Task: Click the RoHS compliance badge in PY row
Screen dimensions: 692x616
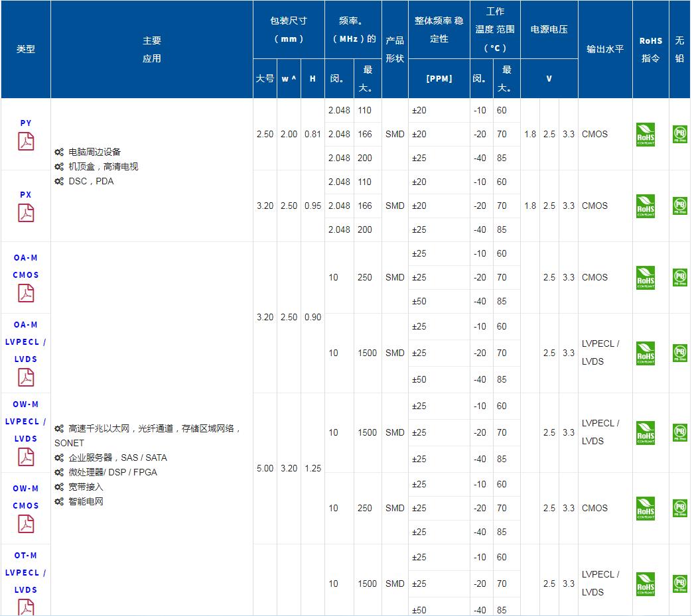Action: click(645, 134)
